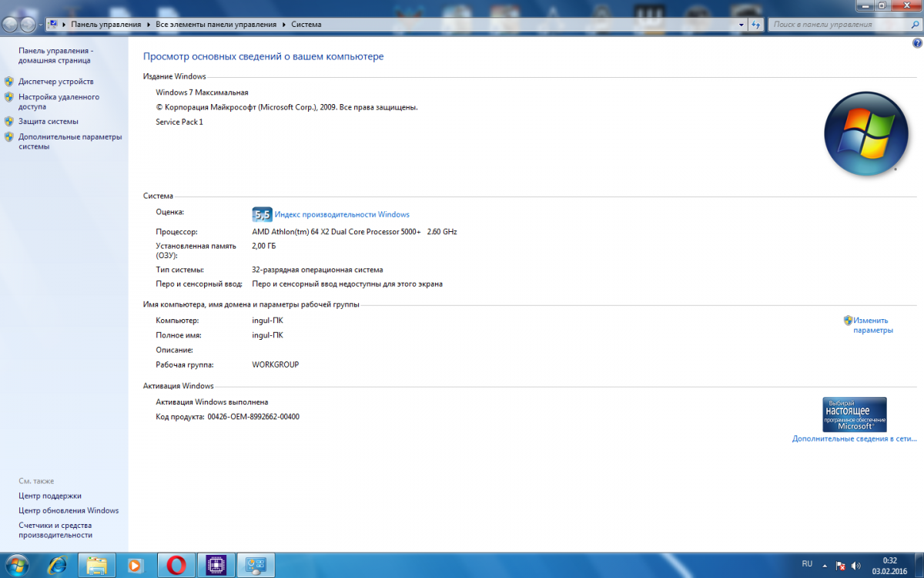924x578 pixels.
Task: Open Центр обновления Windows link
Action: tap(69, 510)
